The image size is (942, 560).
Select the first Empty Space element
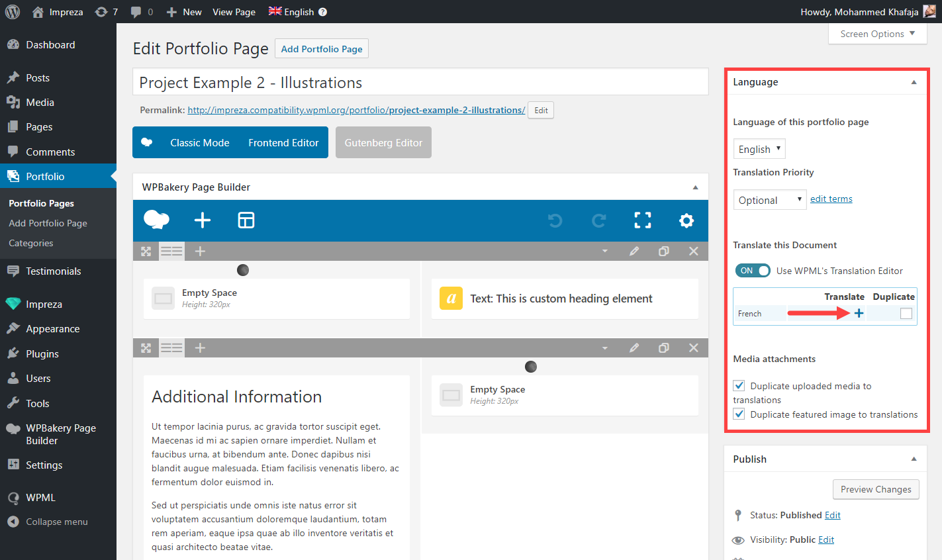(x=277, y=299)
